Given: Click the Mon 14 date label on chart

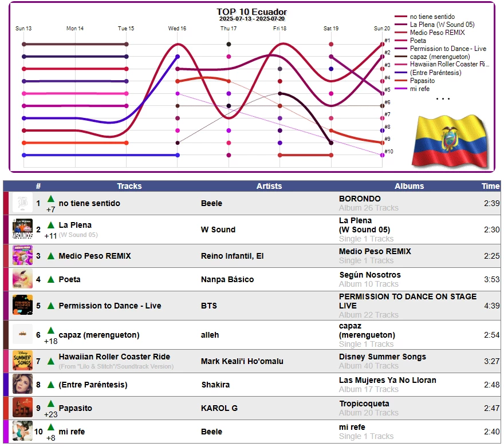Looking at the screenshot, I should [x=75, y=28].
